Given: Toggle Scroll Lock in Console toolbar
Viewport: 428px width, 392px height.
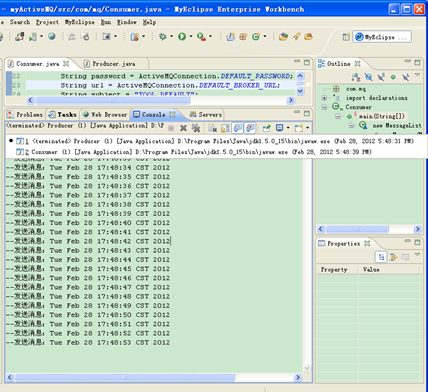Looking at the screenshot, I should (x=225, y=128).
